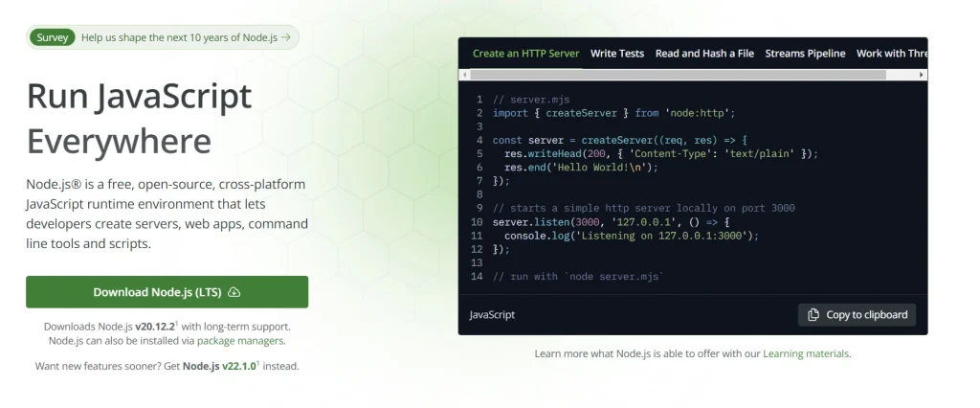
Task: Click the Survey badge pill
Action: (x=52, y=37)
